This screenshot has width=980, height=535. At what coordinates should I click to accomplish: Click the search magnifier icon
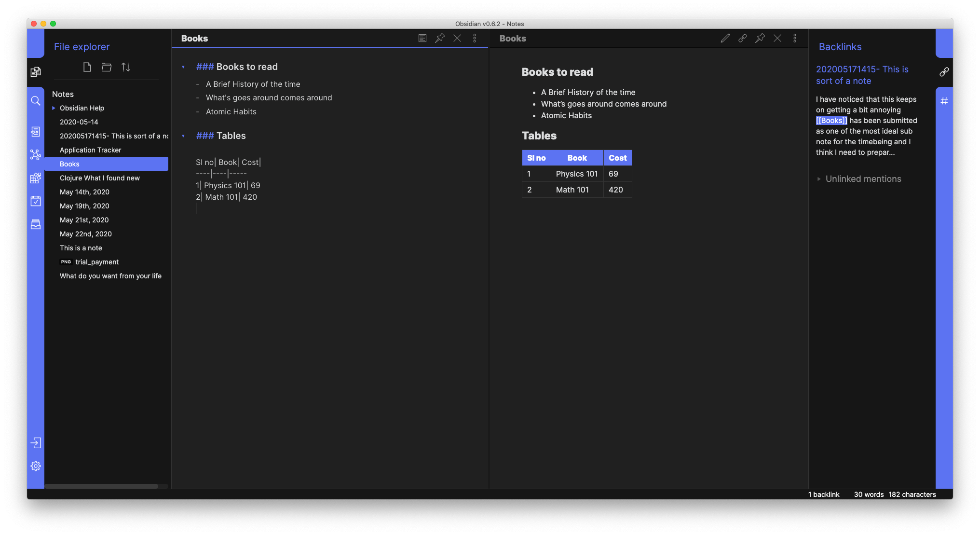35,101
